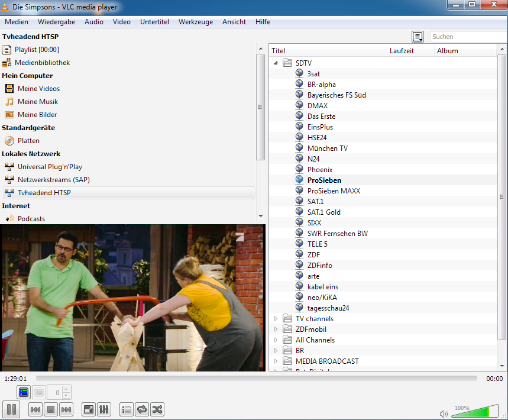Collapse the SDTV folder

[276, 63]
